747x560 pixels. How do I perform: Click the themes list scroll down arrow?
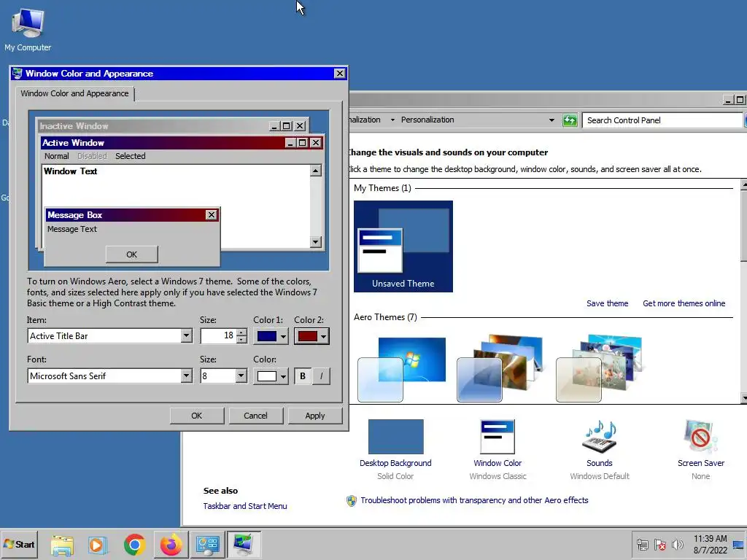(743, 397)
